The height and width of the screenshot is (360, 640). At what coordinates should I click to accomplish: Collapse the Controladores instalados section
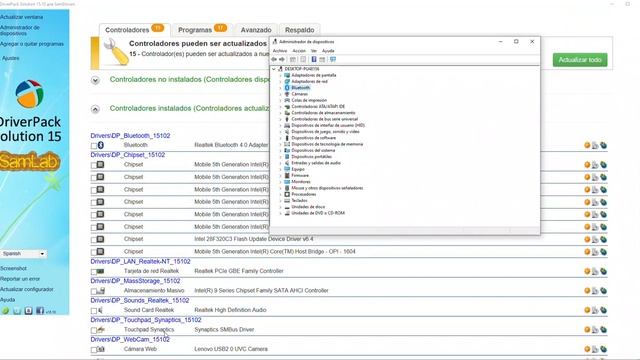tap(95, 109)
